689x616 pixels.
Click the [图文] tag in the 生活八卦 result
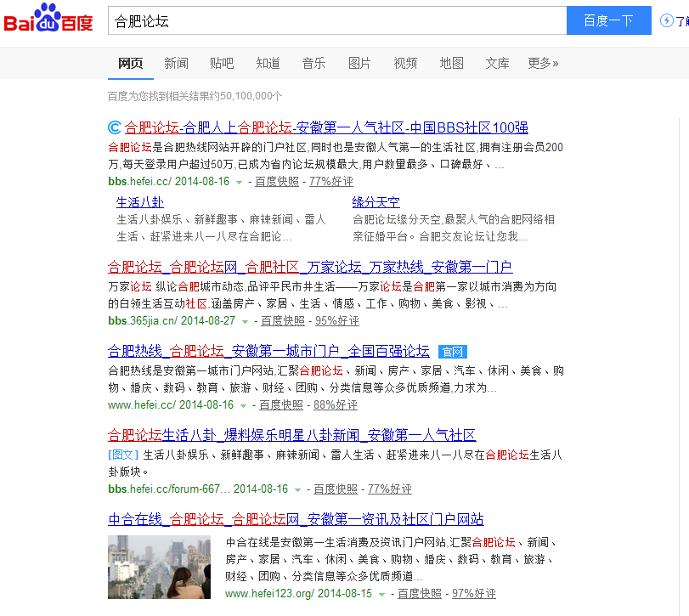tap(123, 455)
